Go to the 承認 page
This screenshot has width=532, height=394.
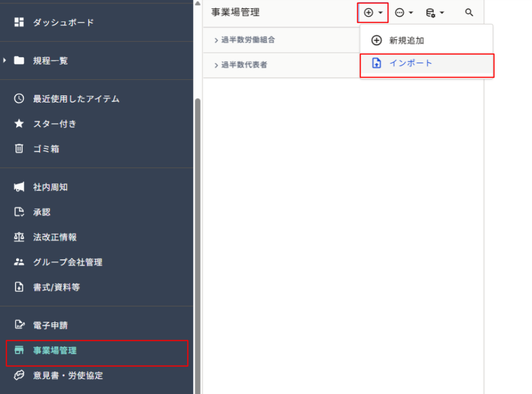pos(42,212)
